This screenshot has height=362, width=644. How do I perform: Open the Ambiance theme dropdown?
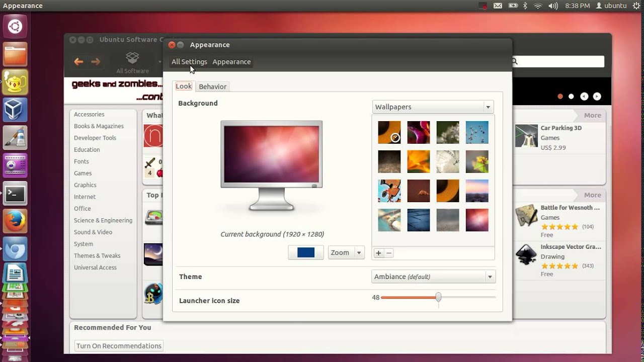pos(433,277)
